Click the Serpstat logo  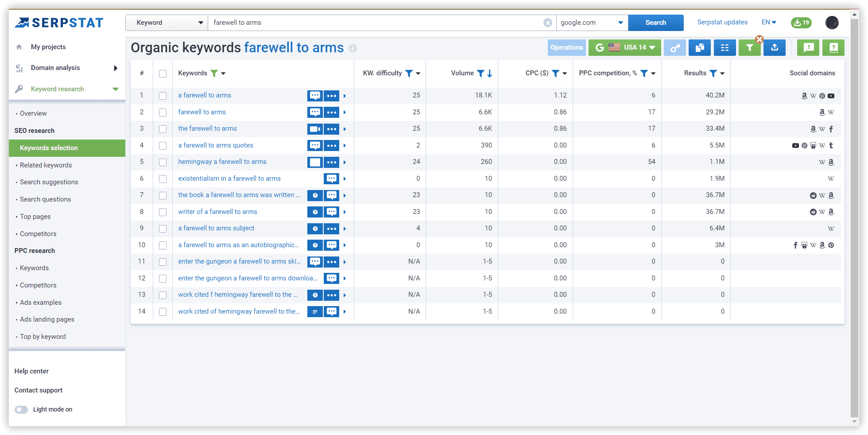[59, 23]
